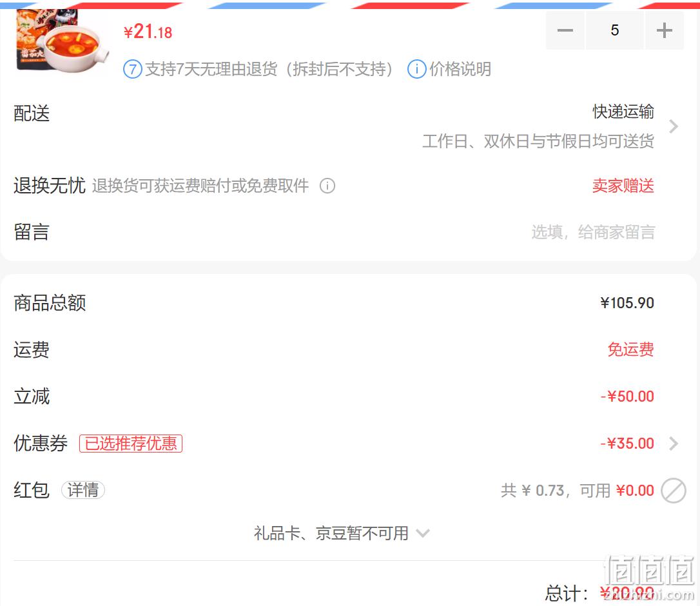Open the 支持7天无理由退货 policy text

tap(269, 69)
